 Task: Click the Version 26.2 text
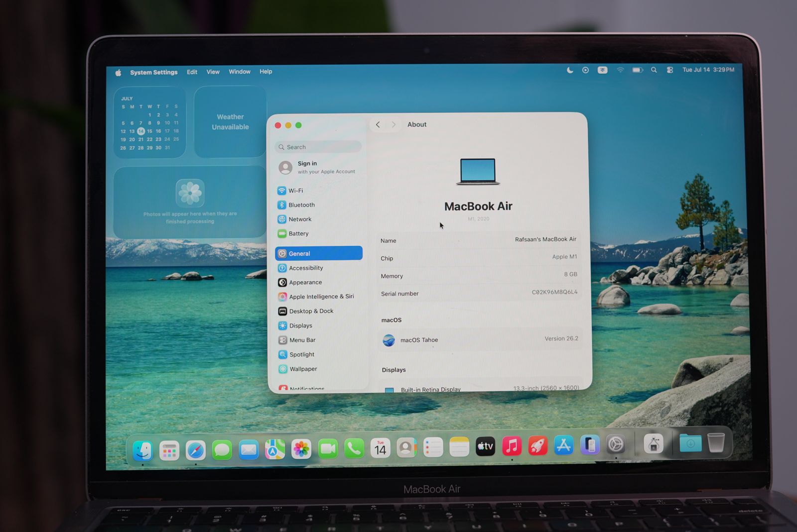pyautogui.click(x=561, y=338)
